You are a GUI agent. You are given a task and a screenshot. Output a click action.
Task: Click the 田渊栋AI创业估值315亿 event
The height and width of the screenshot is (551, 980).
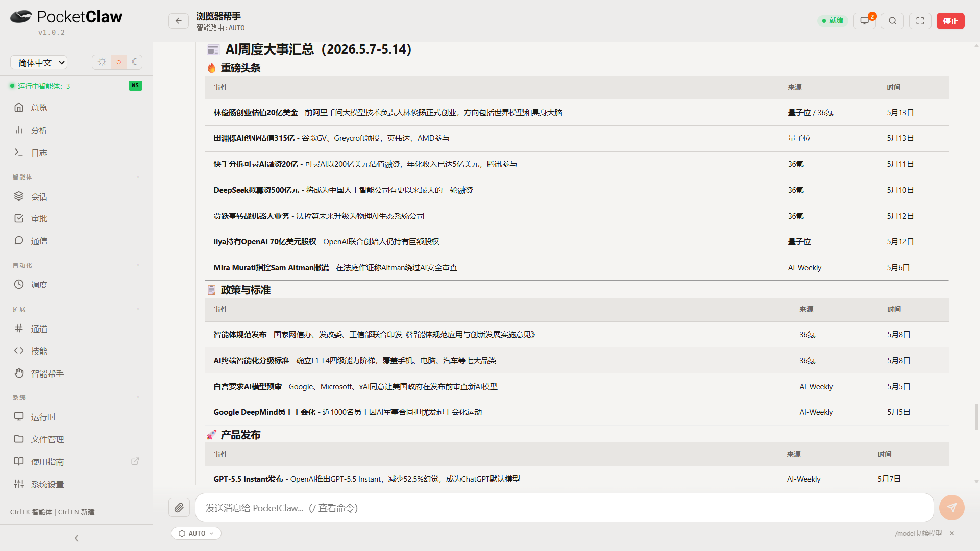254,138
